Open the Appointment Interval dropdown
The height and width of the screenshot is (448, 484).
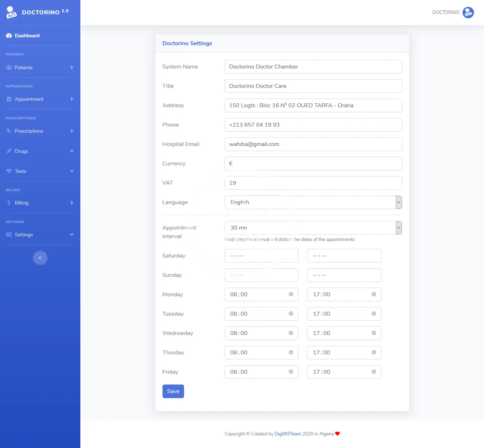[x=313, y=228]
